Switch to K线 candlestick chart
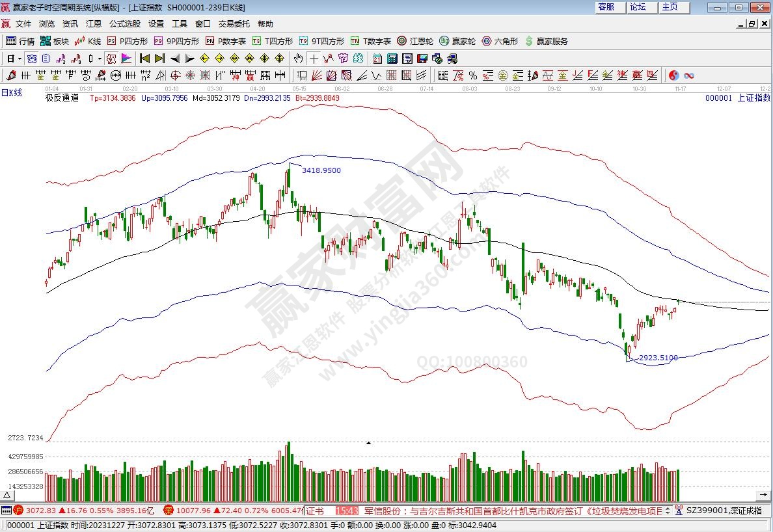 (88, 41)
